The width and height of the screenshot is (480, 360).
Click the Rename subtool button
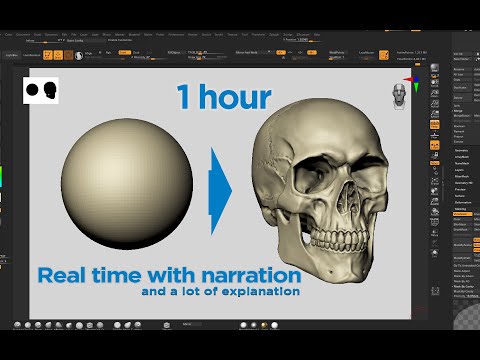point(462,69)
